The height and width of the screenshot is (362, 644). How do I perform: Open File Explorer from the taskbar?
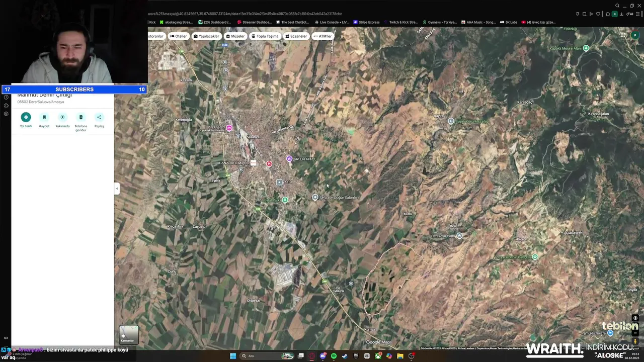tap(400, 356)
